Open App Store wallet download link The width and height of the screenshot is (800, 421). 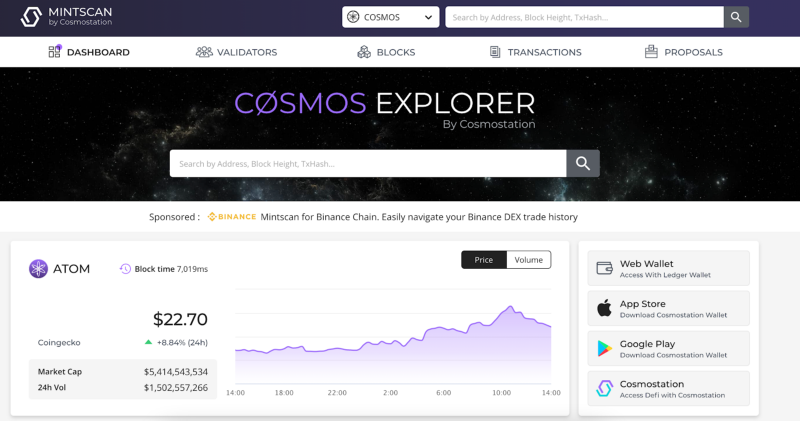coord(668,308)
